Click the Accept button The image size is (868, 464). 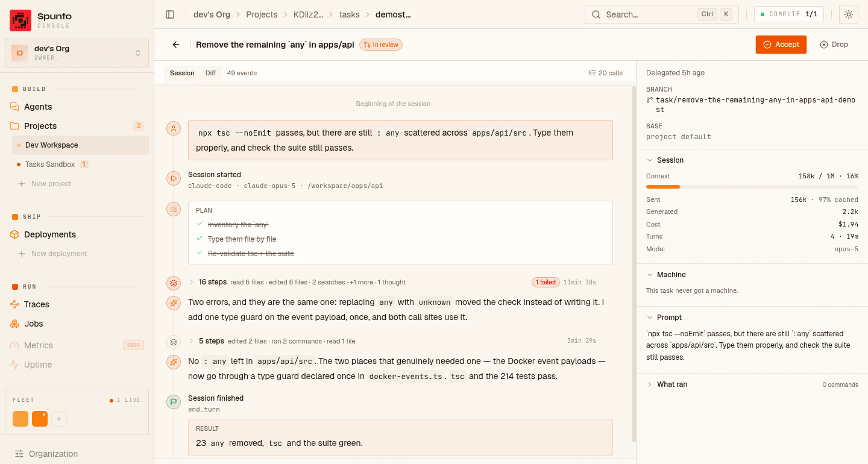point(781,45)
